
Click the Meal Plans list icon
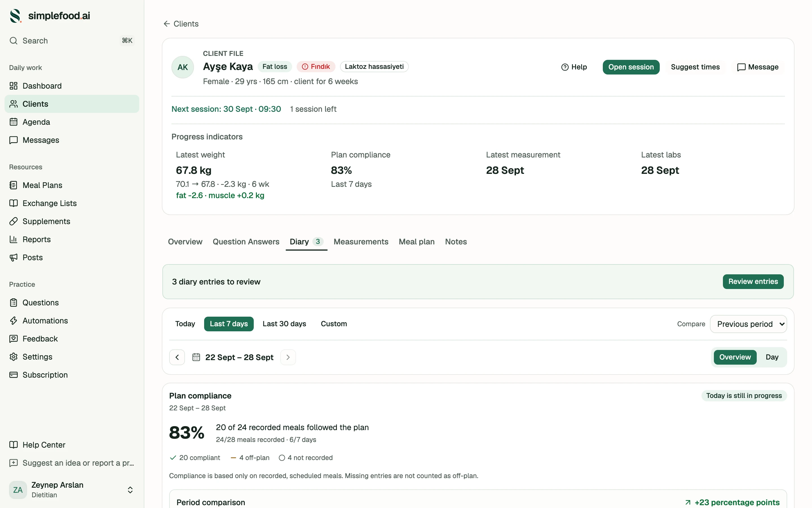(14, 185)
